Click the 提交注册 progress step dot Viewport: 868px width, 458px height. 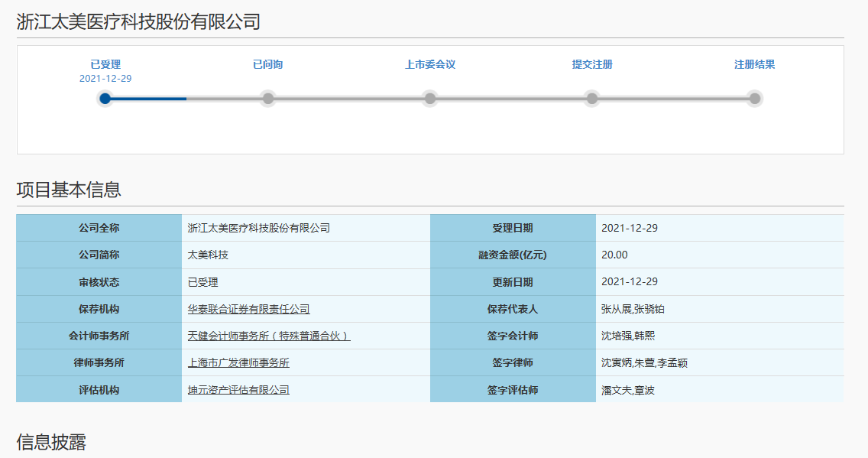tap(592, 99)
